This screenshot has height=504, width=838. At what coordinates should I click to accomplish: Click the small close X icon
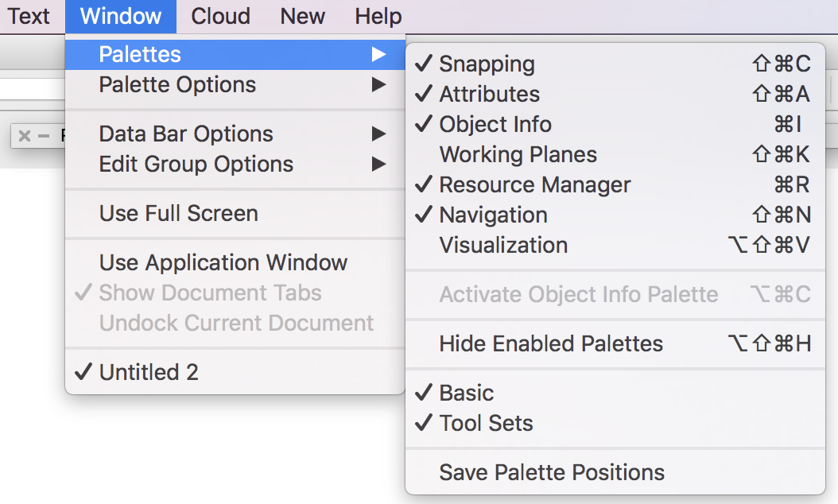25,136
